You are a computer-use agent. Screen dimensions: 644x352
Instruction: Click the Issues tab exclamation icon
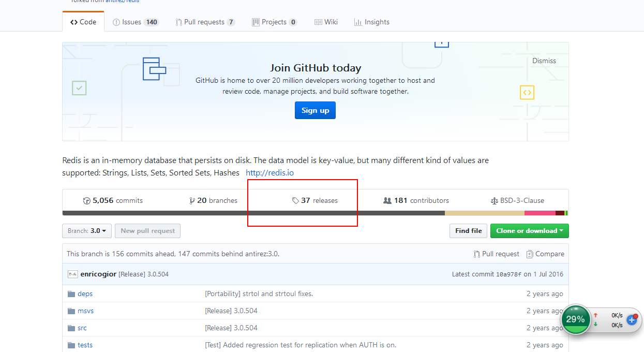pyautogui.click(x=116, y=22)
